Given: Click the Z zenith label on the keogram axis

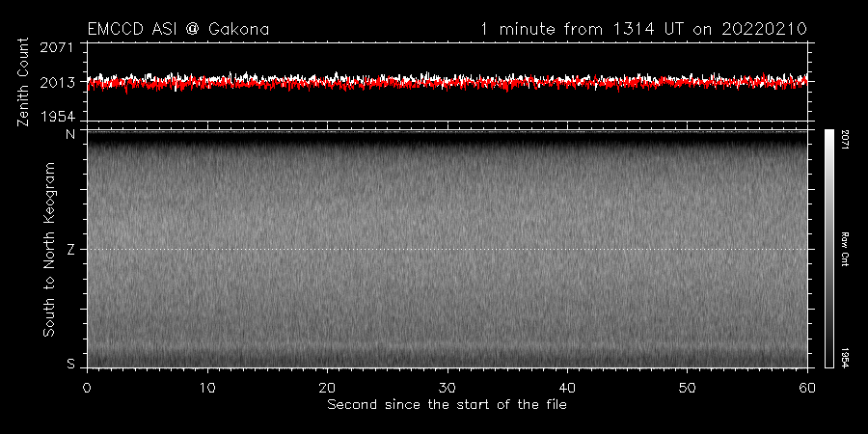Looking at the screenshot, I should click(70, 249).
